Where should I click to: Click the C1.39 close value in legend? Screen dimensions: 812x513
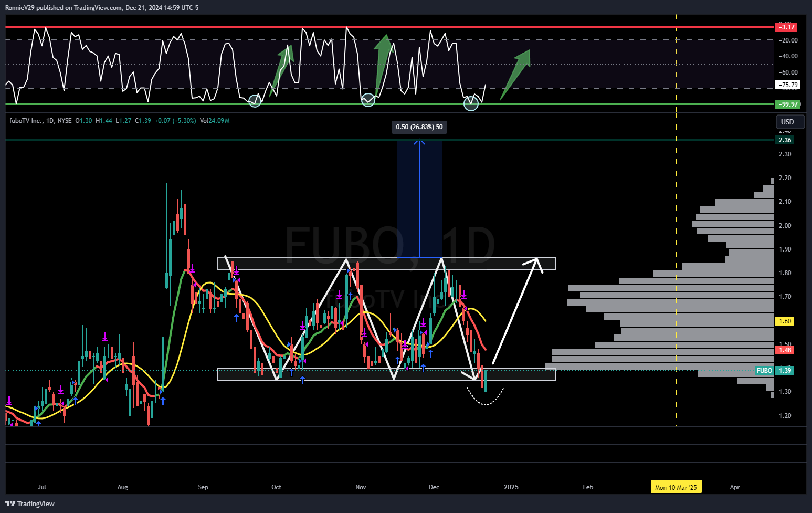pos(143,121)
